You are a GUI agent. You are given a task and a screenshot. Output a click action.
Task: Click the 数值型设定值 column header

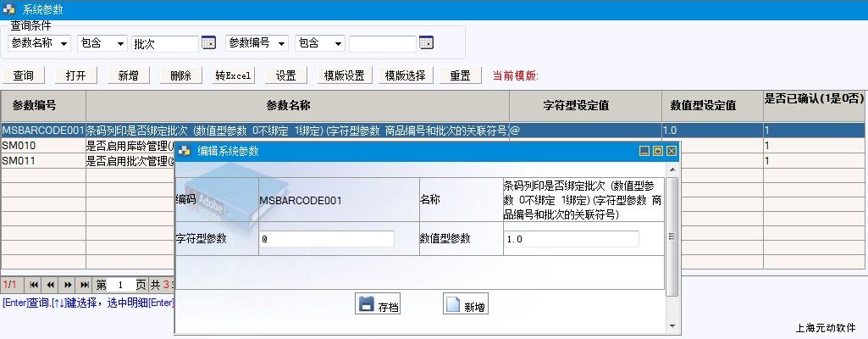[x=703, y=106]
